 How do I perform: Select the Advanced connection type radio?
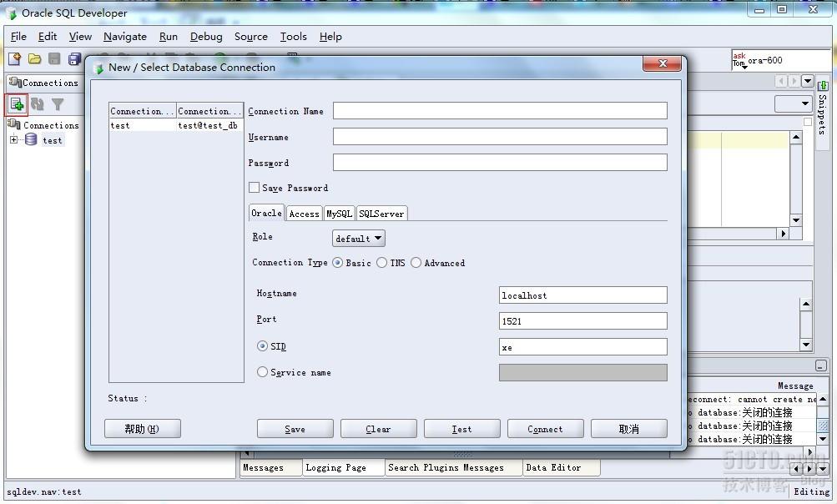pyautogui.click(x=416, y=263)
